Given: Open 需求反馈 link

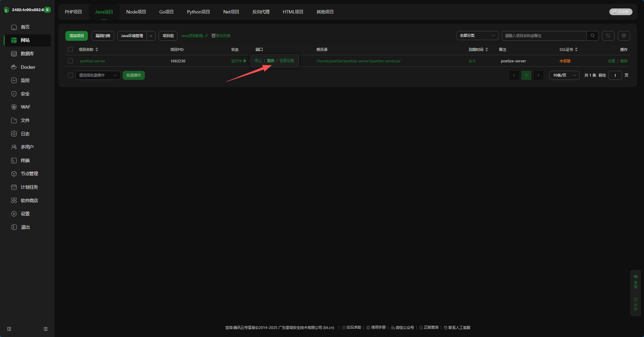Looking at the screenshot, I should pyautogui.click(x=221, y=36).
